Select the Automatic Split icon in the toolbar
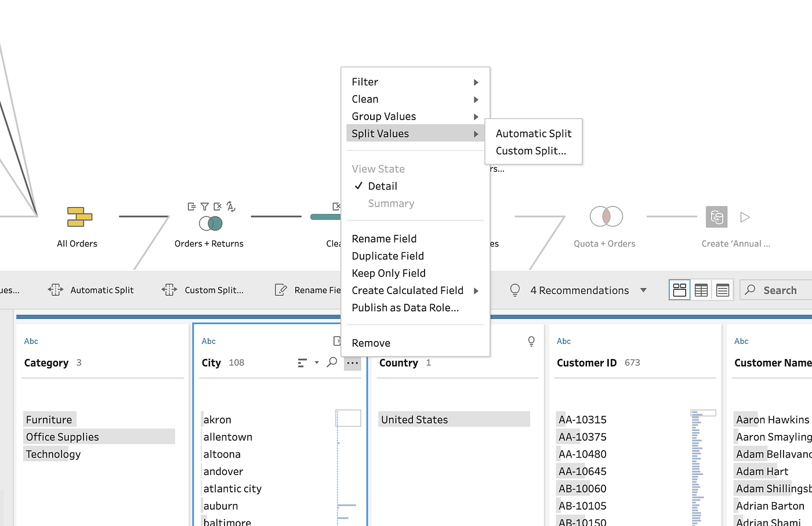812x526 pixels. [56, 289]
